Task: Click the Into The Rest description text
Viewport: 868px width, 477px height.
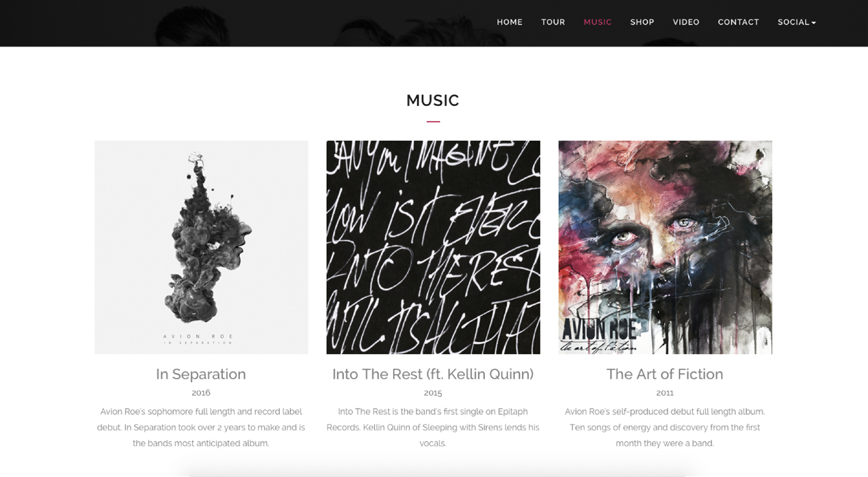Action: pos(433,428)
